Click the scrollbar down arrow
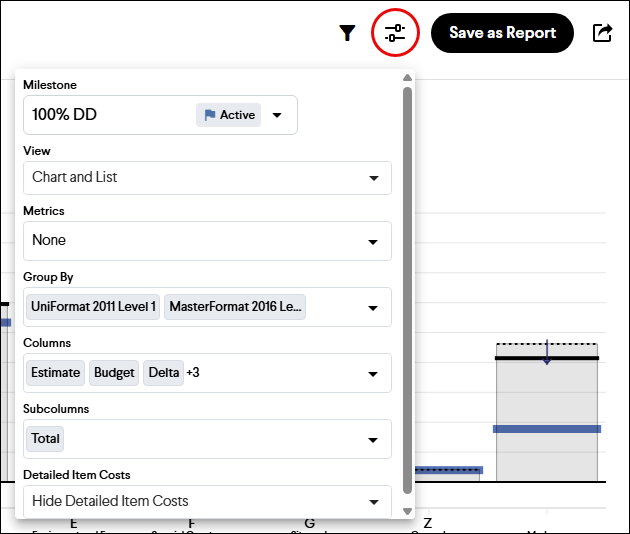 coord(407,510)
